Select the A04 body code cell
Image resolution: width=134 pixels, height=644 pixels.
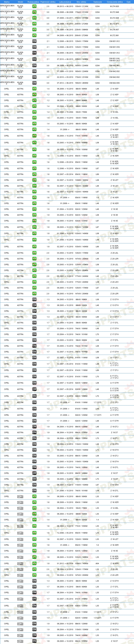(97, 563)
